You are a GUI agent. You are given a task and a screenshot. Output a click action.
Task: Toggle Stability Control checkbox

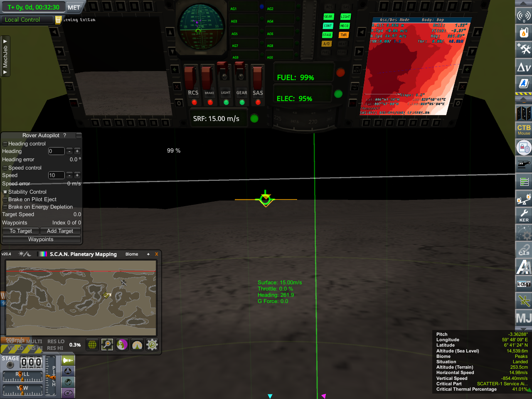(5, 192)
